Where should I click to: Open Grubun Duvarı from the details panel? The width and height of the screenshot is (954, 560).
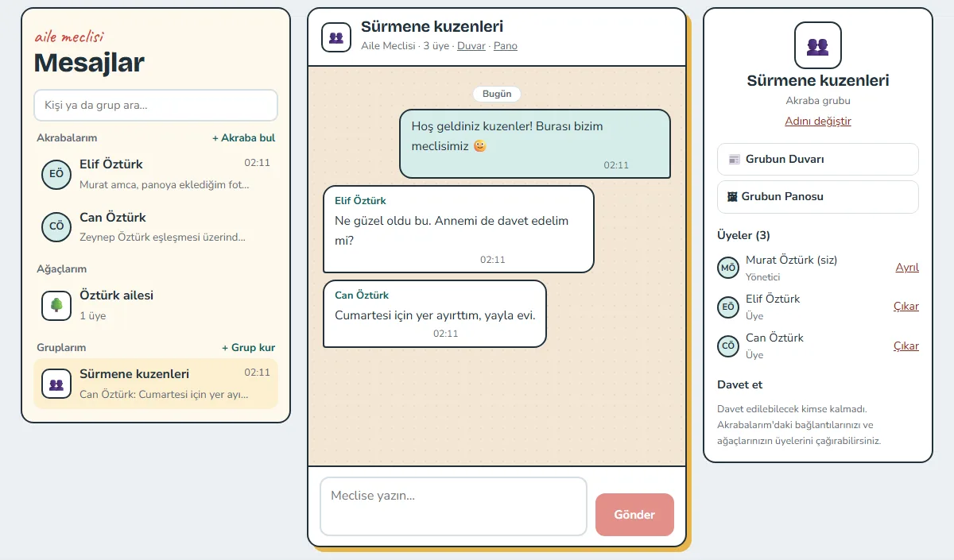coord(818,159)
